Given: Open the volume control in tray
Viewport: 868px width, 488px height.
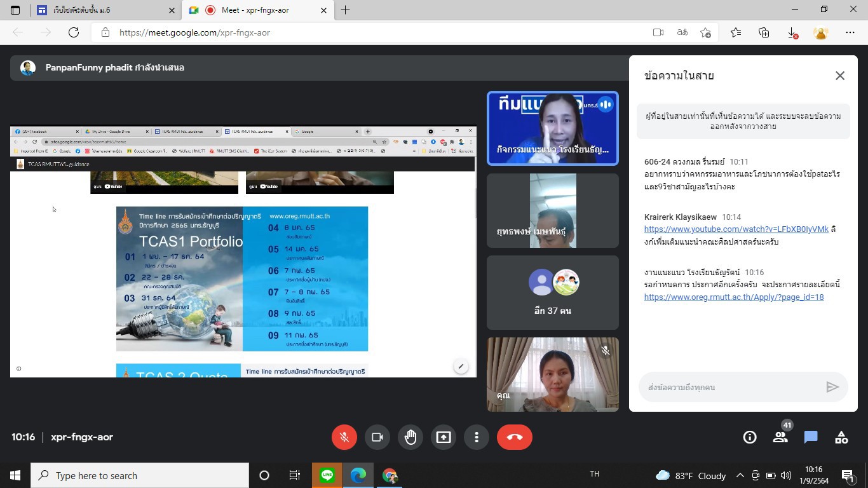Looking at the screenshot, I should (786, 475).
